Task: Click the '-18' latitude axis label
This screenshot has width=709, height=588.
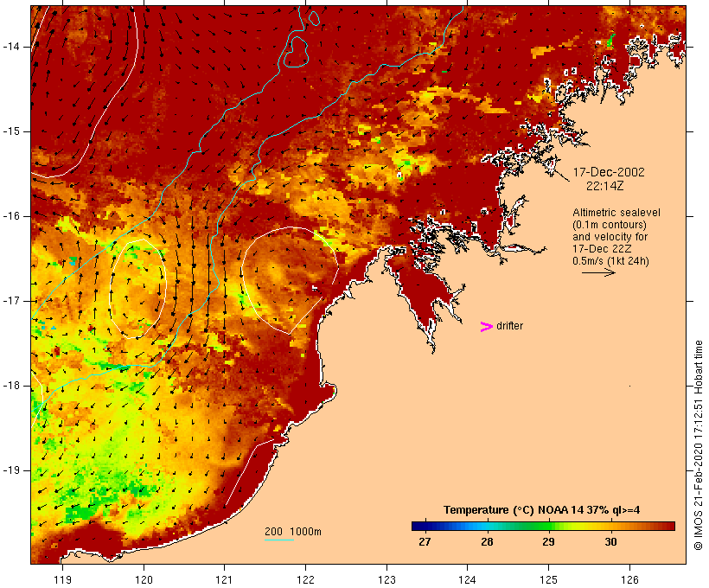Action: click(x=11, y=386)
